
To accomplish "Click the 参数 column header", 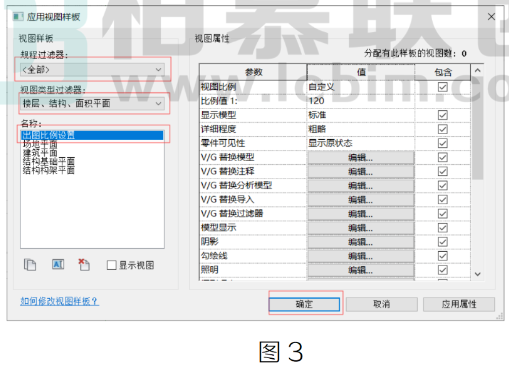I will tap(253, 72).
